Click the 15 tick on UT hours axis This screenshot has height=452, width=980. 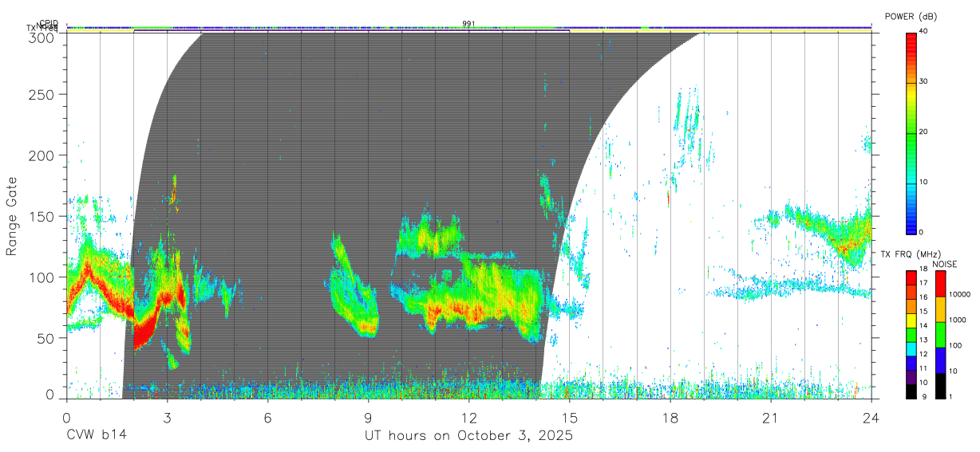(570, 417)
